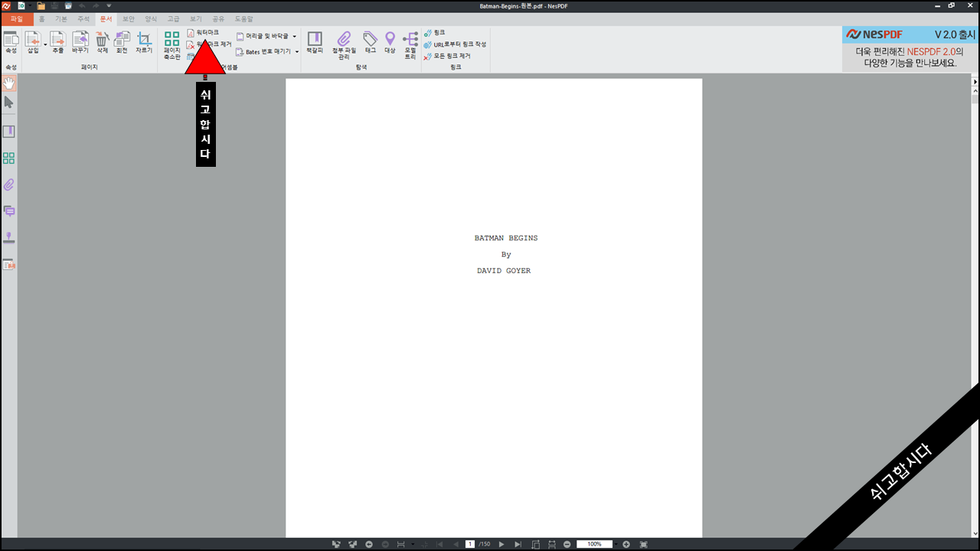The height and width of the screenshot is (551, 980).
Task: Switch to the 도움말 tab
Action: click(x=243, y=18)
